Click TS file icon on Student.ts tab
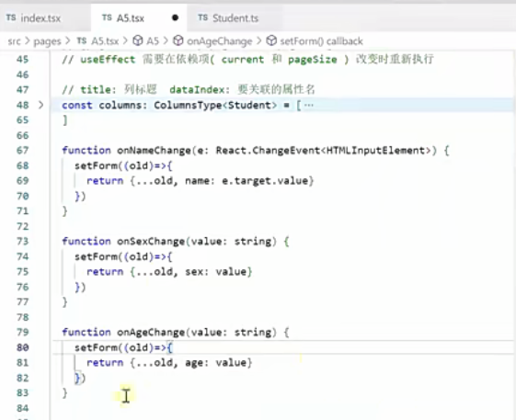This screenshot has width=516, height=420. 202,17
